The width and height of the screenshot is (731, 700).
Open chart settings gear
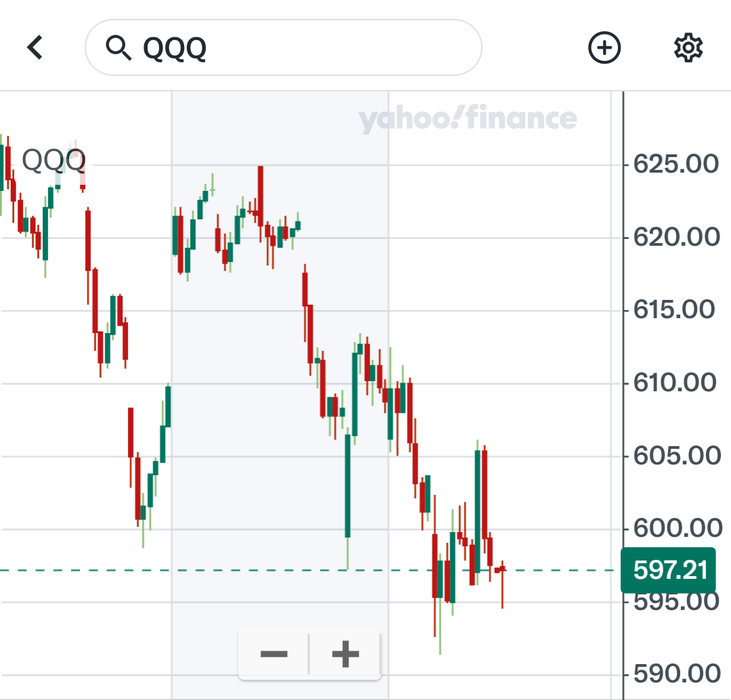pos(688,47)
